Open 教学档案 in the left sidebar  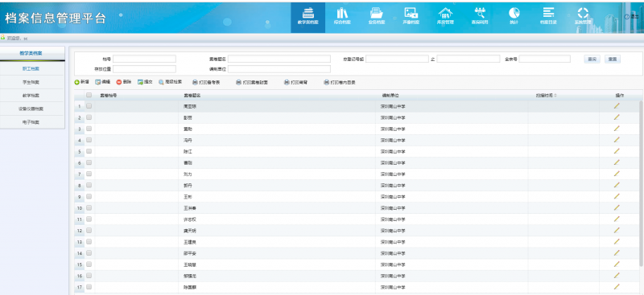pos(31,96)
